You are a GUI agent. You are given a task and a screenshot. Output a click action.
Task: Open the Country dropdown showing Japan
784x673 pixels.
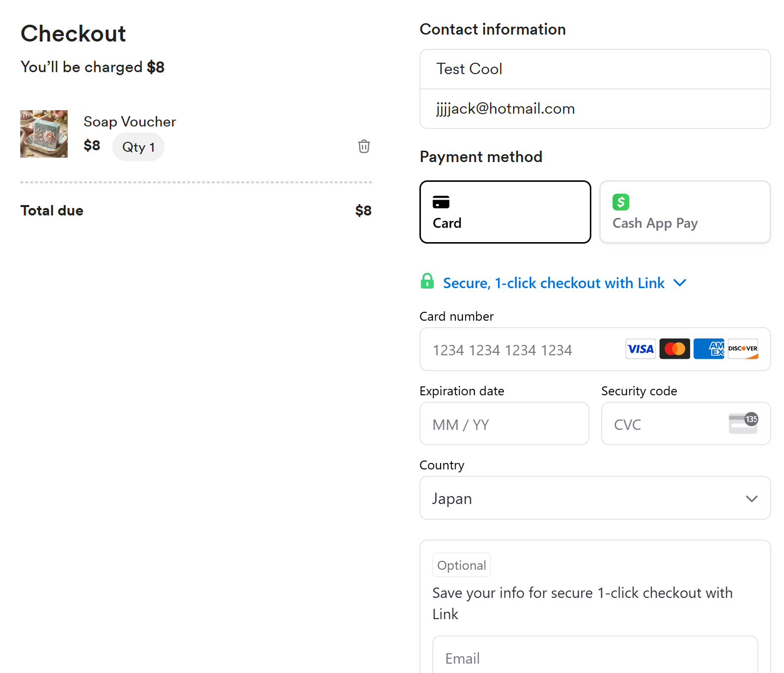(x=595, y=498)
